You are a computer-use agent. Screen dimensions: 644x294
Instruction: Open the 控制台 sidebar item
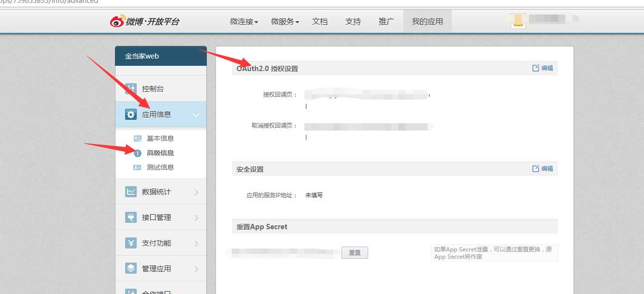point(161,88)
